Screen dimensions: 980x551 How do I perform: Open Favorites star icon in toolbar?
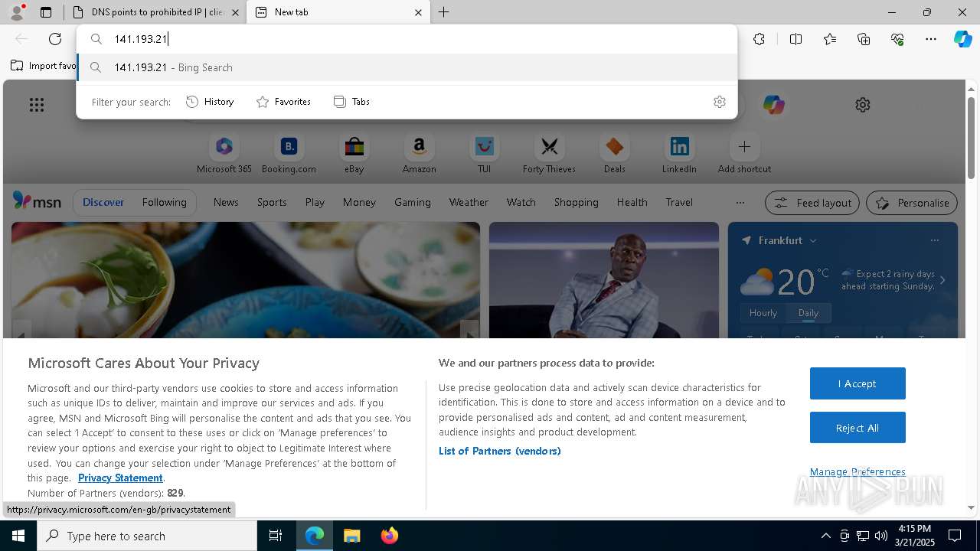[830, 39]
